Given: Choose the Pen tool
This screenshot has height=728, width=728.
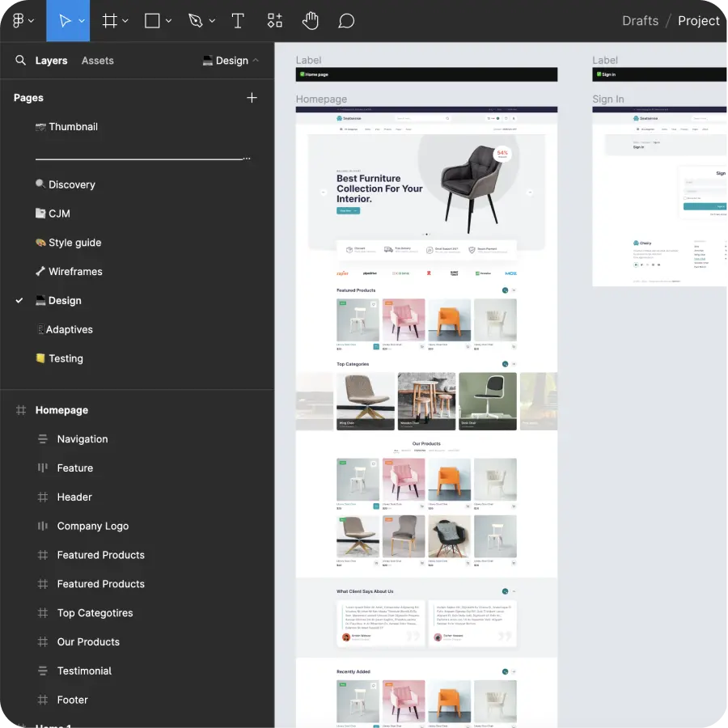Looking at the screenshot, I should (196, 20).
